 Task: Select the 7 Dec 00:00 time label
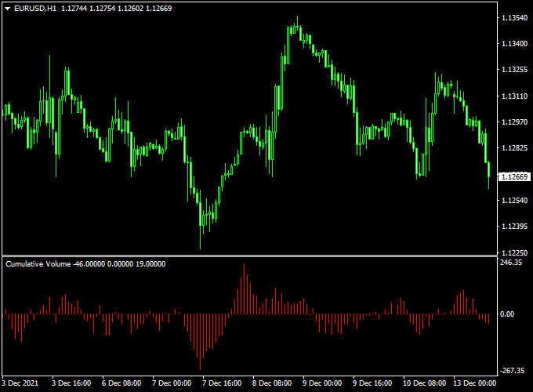click(172, 383)
